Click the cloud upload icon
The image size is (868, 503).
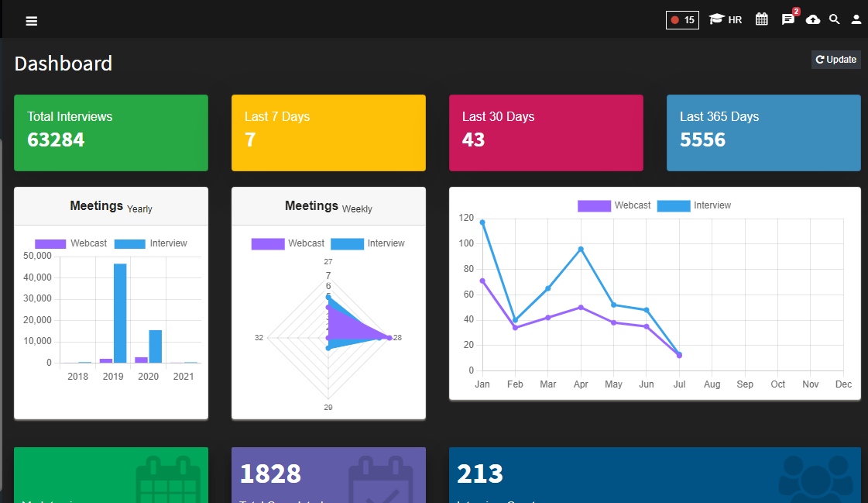[x=813, y=20]
